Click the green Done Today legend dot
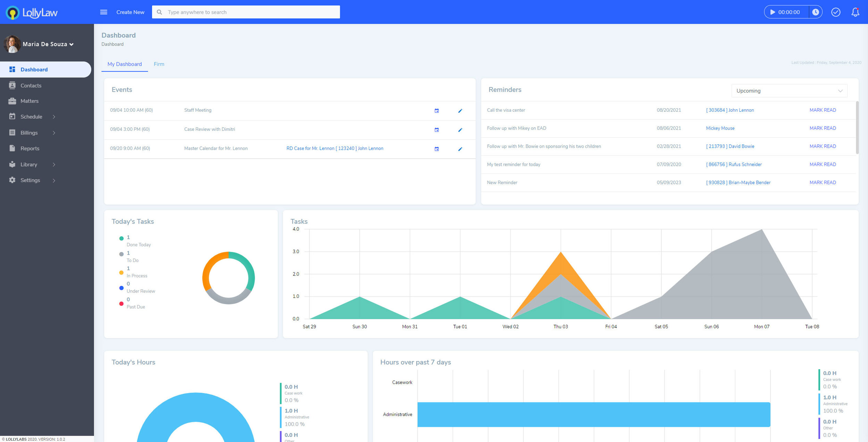 (121, 238)
